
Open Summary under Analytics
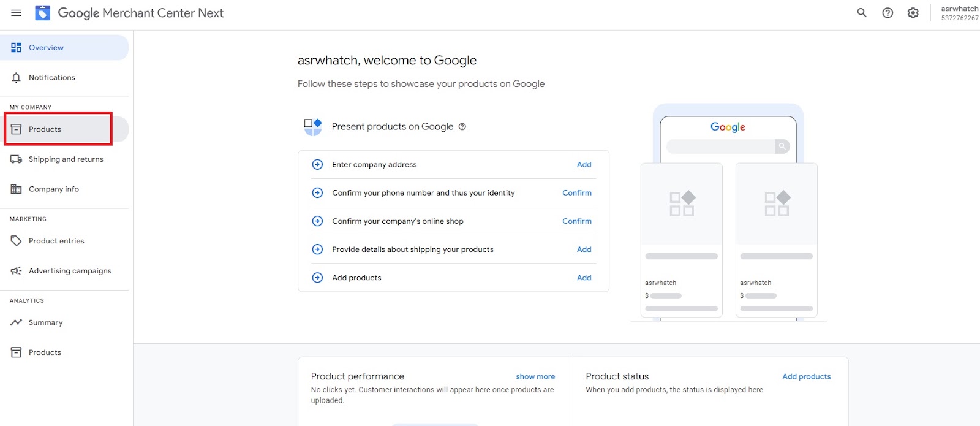[64, 322]
